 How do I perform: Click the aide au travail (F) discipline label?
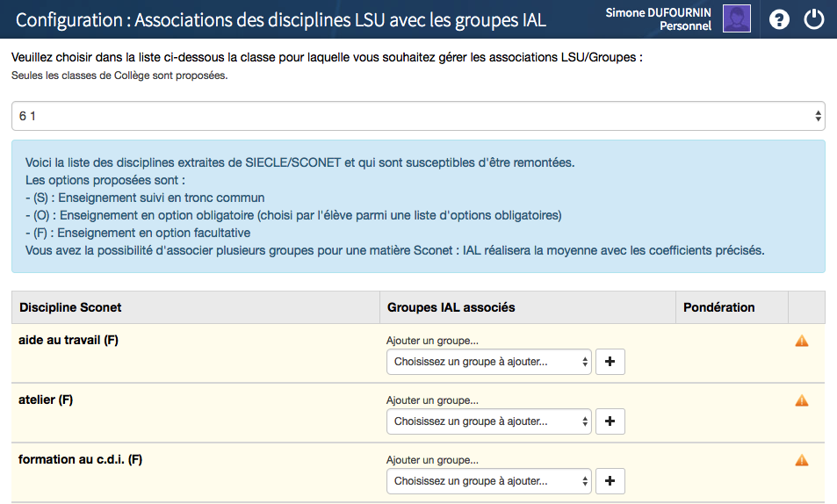point(69,340)
